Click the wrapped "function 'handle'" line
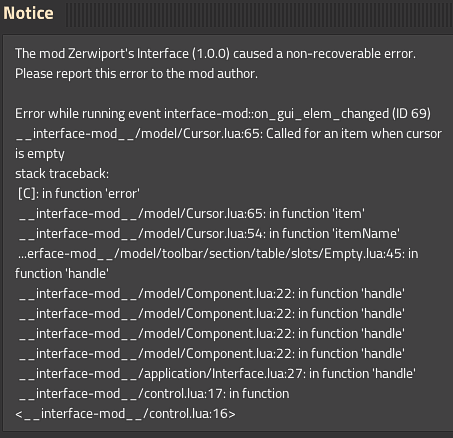Screen dimensions: 453x438 [62, 274]
